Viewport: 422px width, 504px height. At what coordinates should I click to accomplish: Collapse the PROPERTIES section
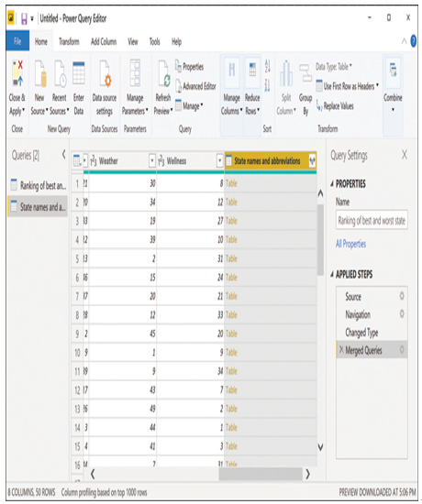(x=332, y=184)
